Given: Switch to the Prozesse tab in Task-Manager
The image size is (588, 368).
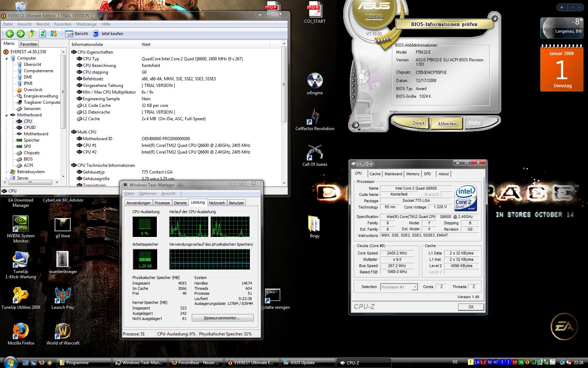Looking at the screenshot, I should pos(162,203).
